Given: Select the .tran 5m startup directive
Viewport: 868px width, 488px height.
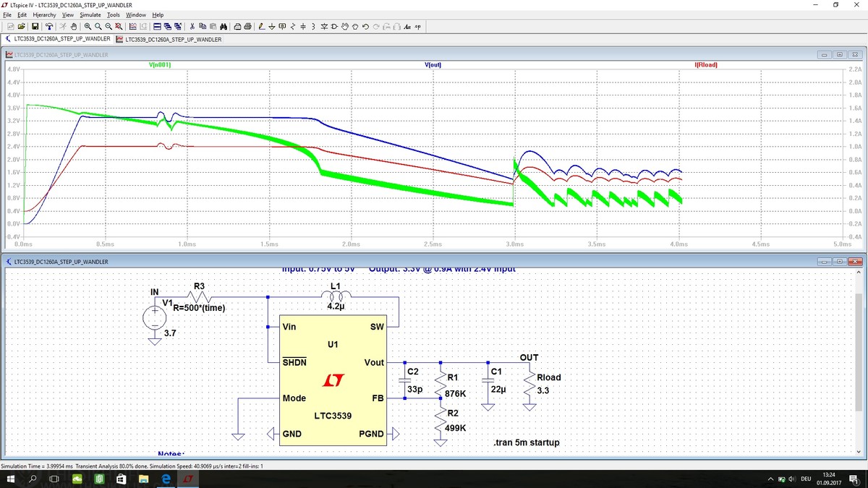Looking at the screenshot, I should click(x=526, y=442).
